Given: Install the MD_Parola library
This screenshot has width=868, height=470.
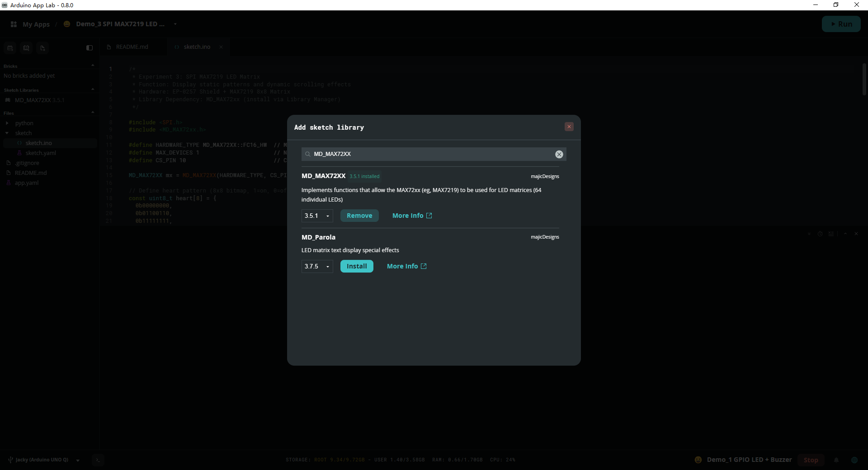Looking at the screenshot, I should tap(357, 266).
